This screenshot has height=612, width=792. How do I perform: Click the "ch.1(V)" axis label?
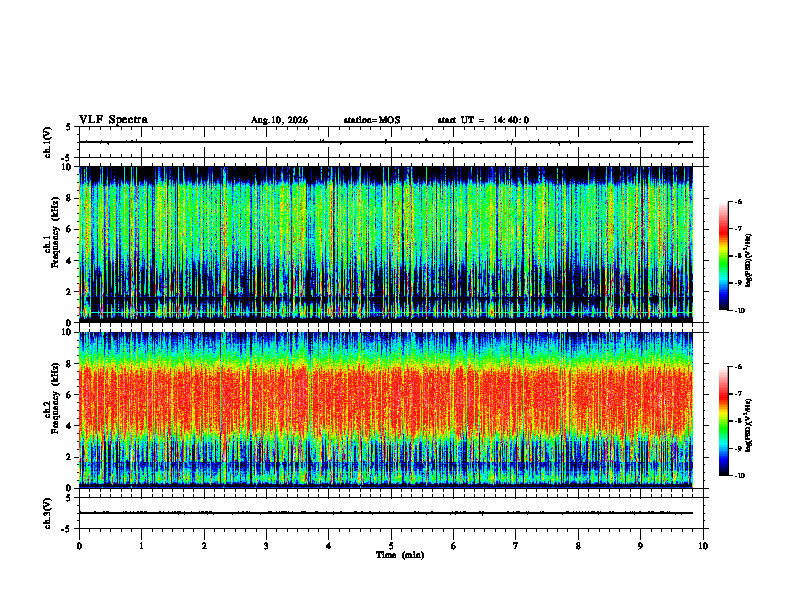(x=48, y=142)
